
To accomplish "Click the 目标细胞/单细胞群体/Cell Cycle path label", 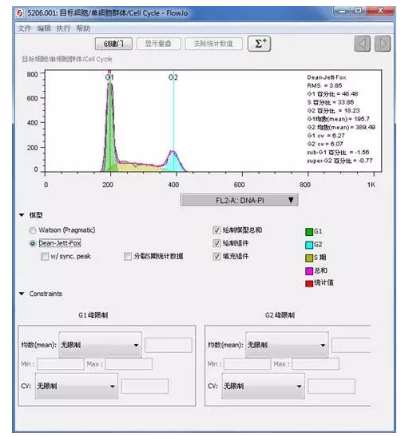I will (67, 59).
